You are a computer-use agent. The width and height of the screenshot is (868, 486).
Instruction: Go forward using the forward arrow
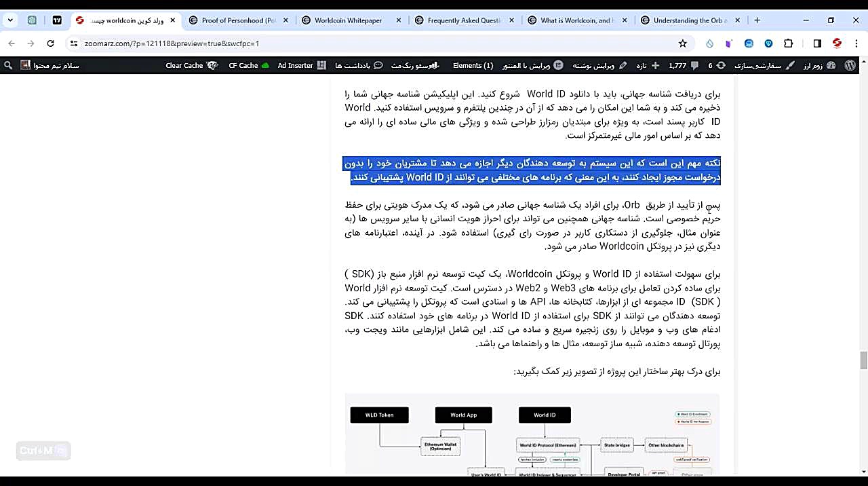31,43
